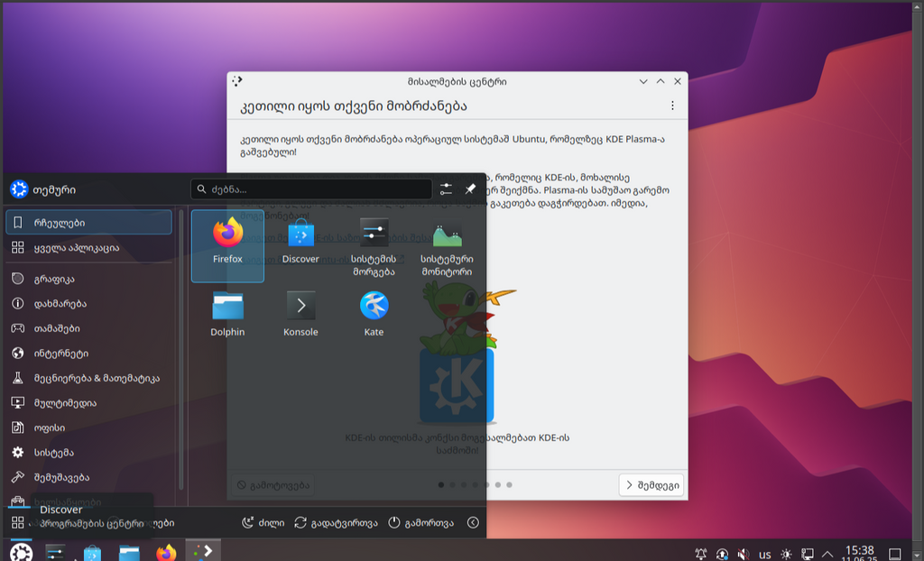Click the launcher category list scrollbar
This screenshot has height=561, width=924.
[x=180, y=350]
